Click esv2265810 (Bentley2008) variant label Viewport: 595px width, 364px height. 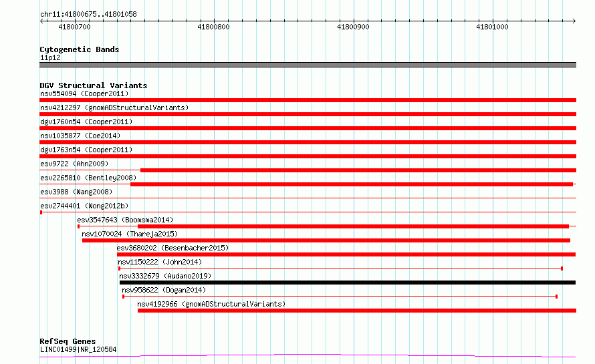[88, 178]
